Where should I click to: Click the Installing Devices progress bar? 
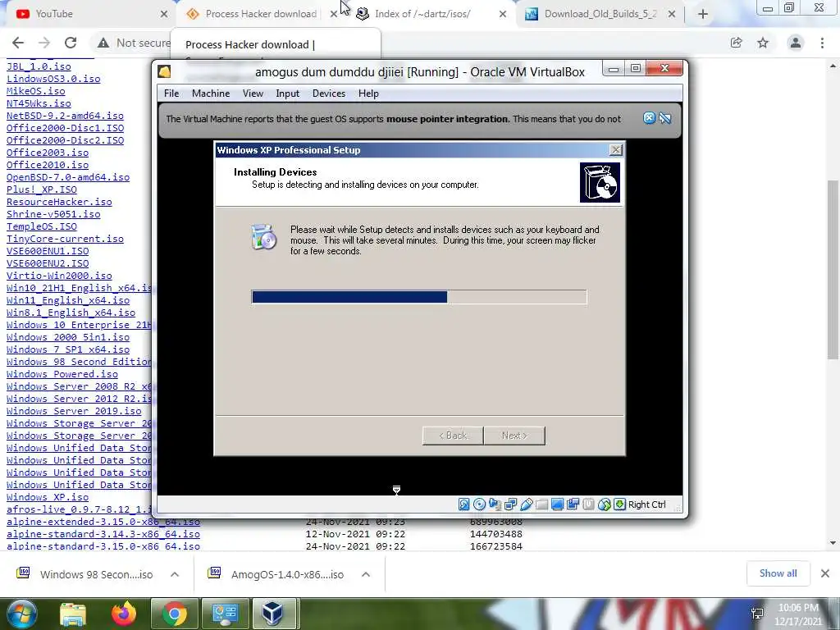click(x=419, y=297)
